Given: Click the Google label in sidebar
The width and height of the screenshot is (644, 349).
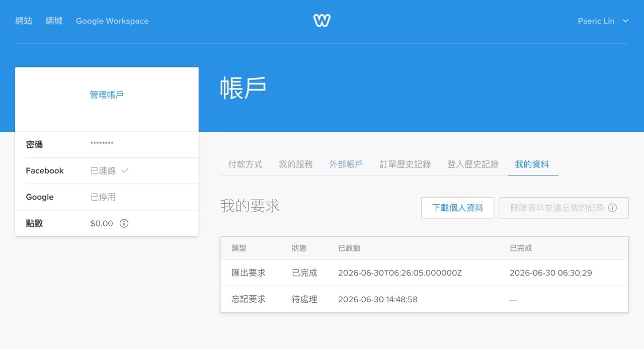Looking at the screenshot, I should click(x=40, y=197).
